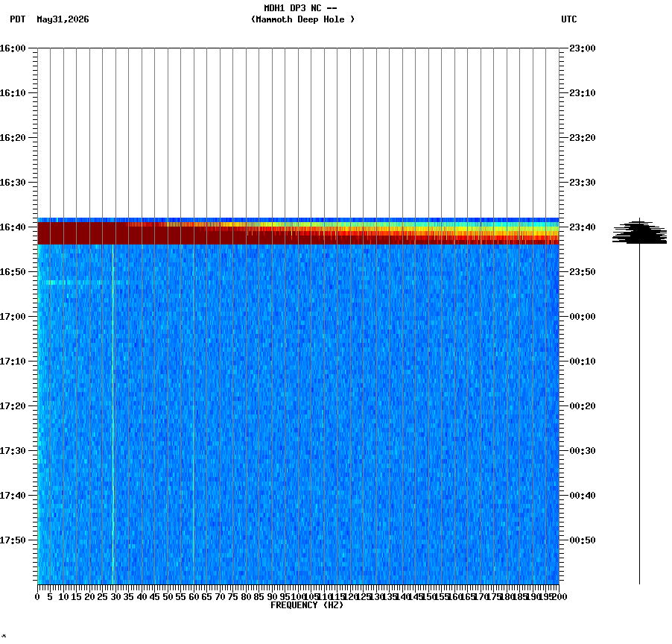The height and width of the screenshot is (644, 672).
Task: Click the 23:30 UTC time label
Action: tap(583, 183)
